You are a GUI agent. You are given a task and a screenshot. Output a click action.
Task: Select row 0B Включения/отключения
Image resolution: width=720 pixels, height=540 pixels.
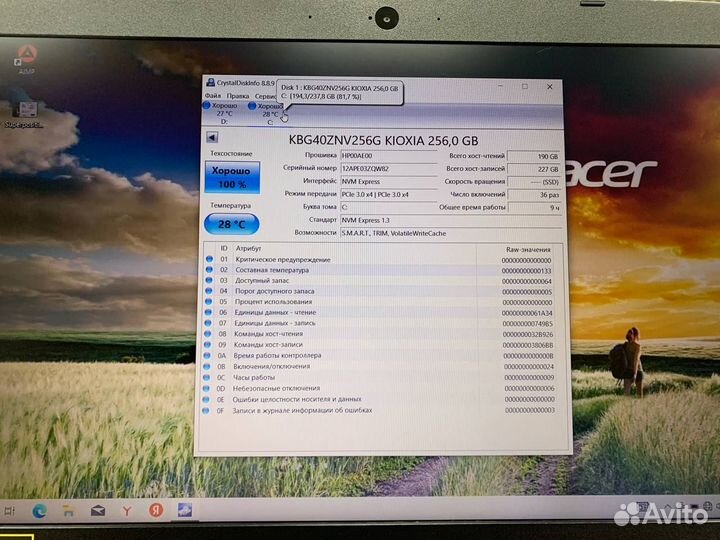379,366
